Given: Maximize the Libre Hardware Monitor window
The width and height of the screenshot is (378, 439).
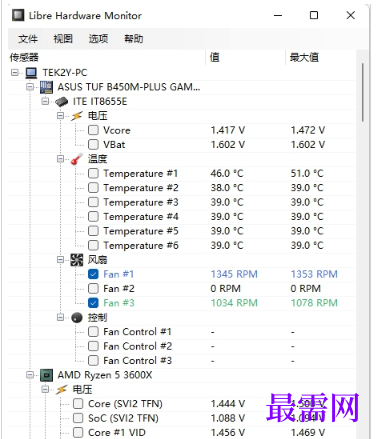Looking at the screenshot, I should (314, 15).
